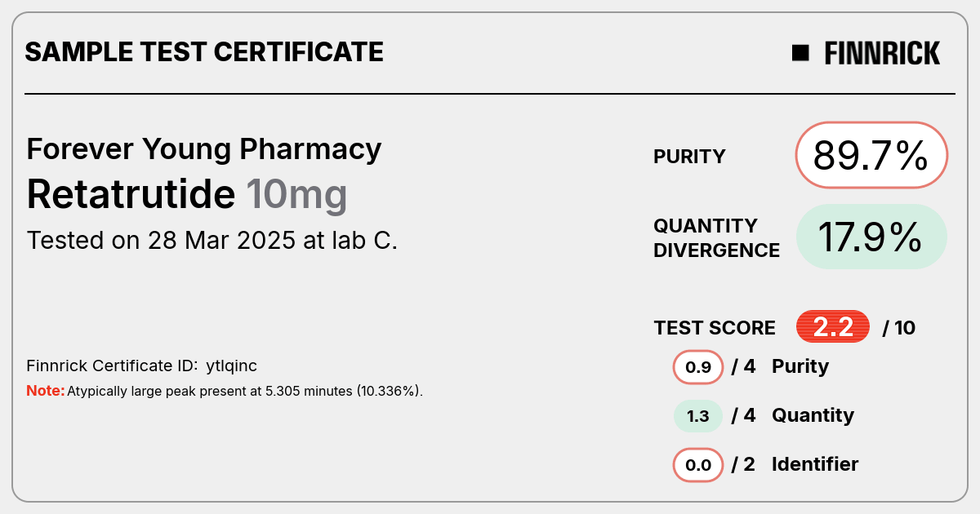
Task: Click the black square Finnrick logo icon
Action: coord(800,53)
